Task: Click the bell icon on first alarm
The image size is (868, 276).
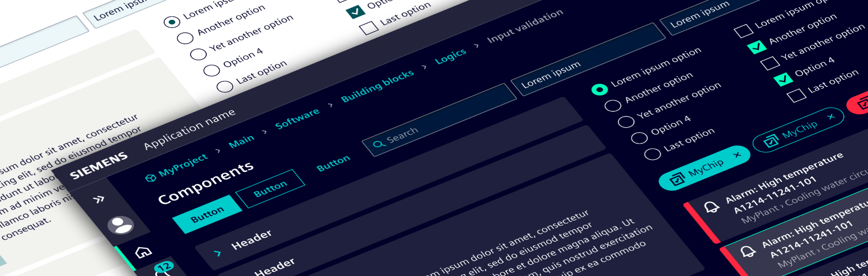Action: click(711, 207)
